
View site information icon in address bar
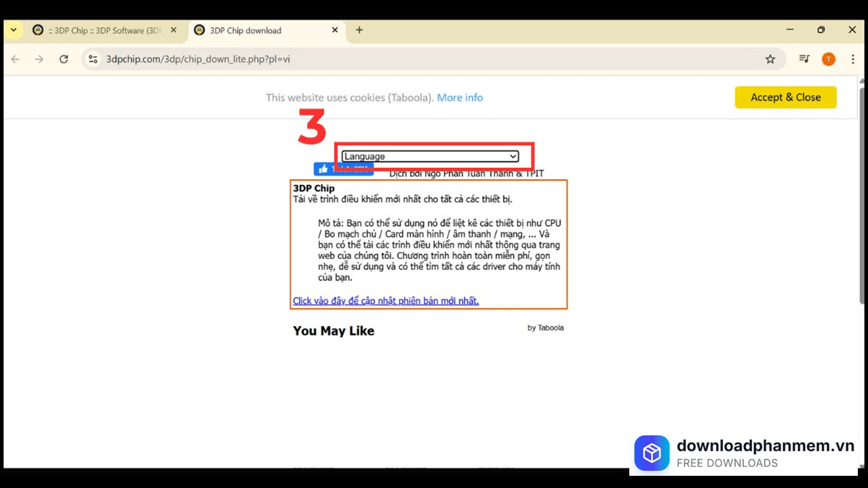point(94,59)
